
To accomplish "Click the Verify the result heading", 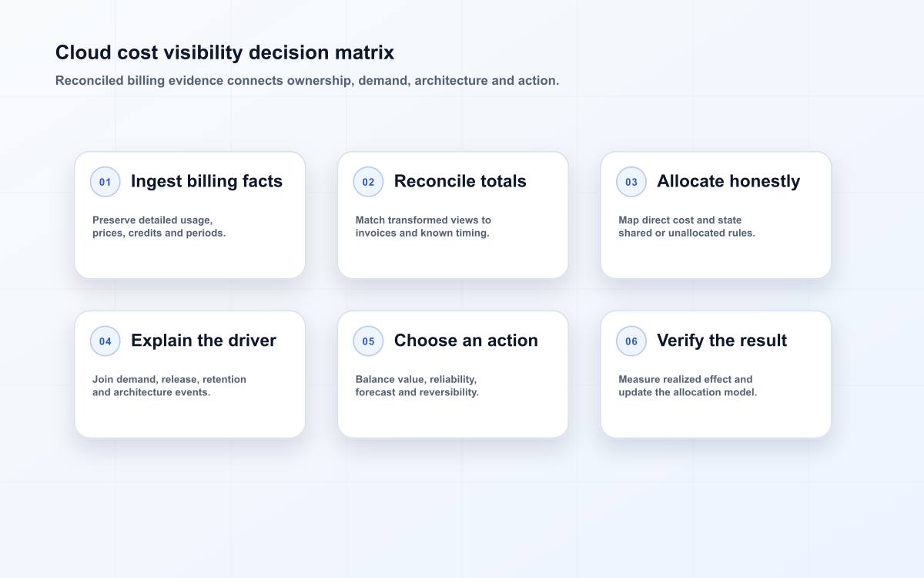I will [x=722, y=341].
